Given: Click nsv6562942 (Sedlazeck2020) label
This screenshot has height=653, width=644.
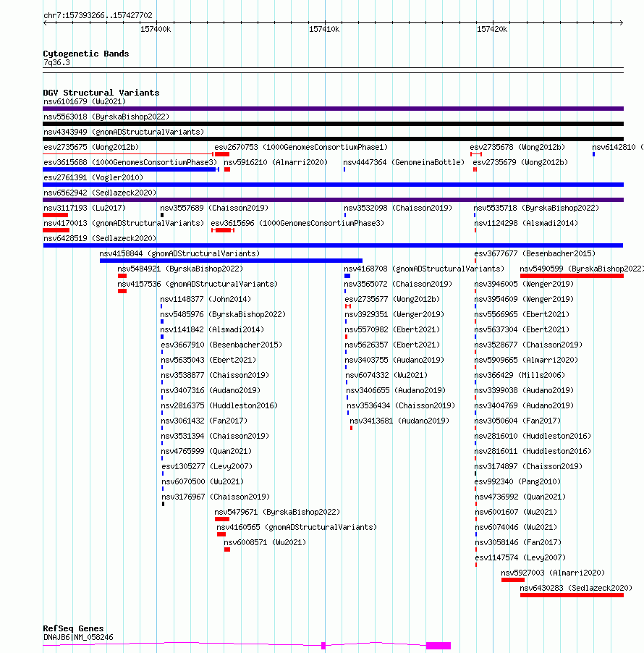Looking at the screenshot, I should (x=100, y=193).
